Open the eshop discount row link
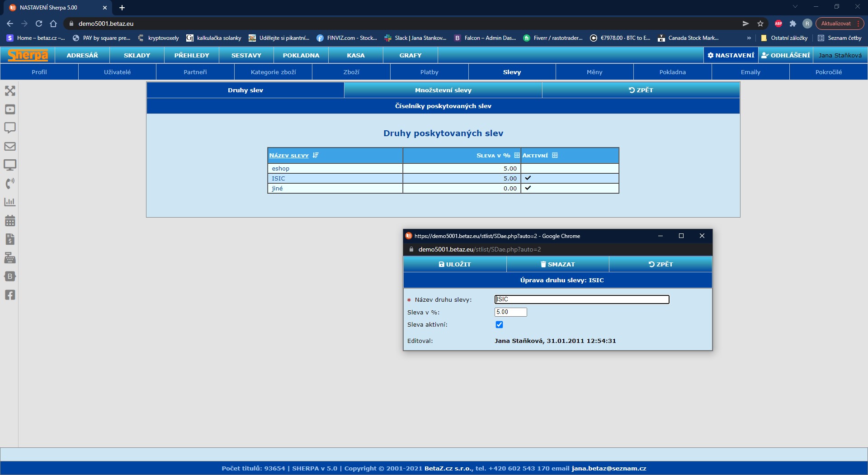This screenshot has width=868, height=475. point(280,169)
